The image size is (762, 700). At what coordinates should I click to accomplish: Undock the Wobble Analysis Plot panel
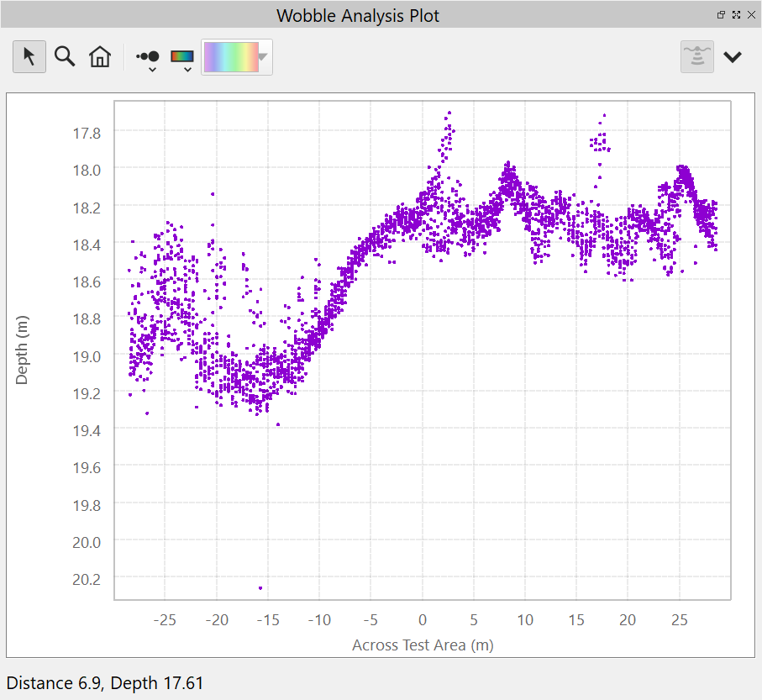pos(721,15)
